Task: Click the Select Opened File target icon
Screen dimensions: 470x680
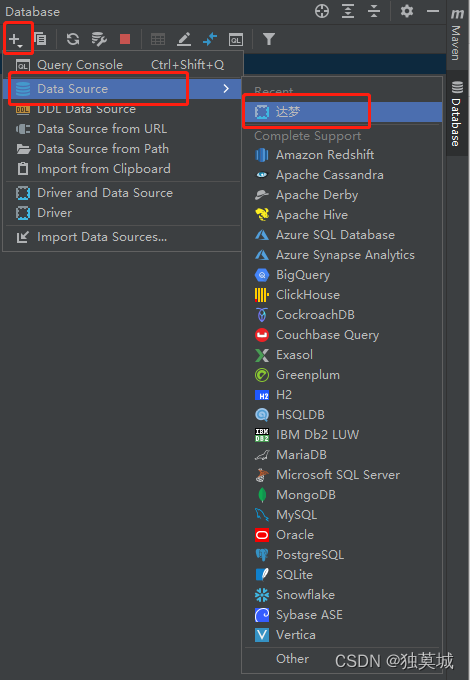Action: click(x=322, y=11)
